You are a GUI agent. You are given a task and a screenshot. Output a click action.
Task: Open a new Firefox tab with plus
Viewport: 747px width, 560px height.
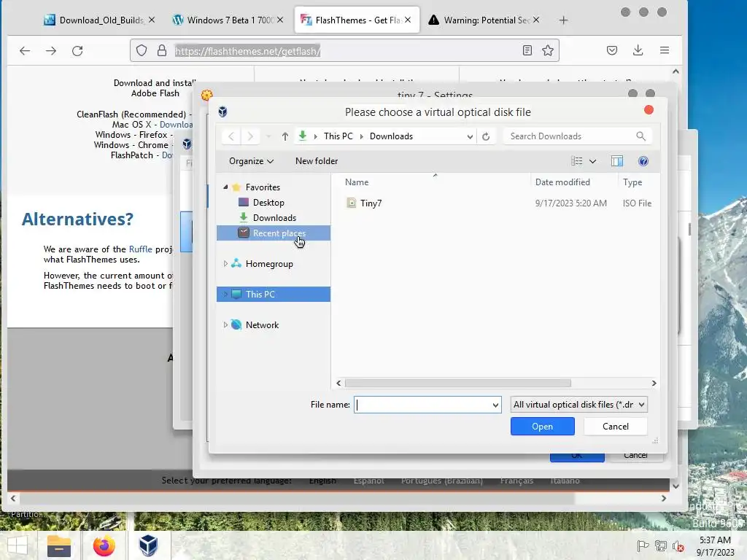coord(564,20)
